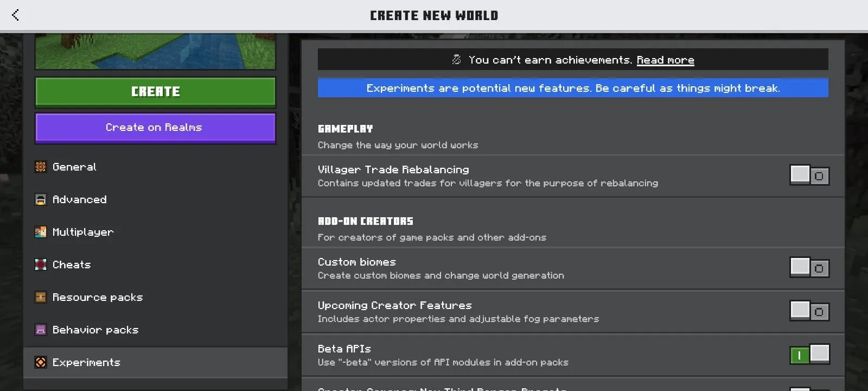
Task: Open the Read more link
Action: pyautogui.click(x=665, y=60)
